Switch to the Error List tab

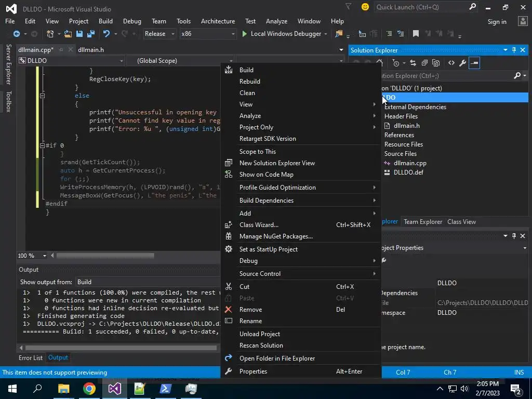[x=31, y=357]
